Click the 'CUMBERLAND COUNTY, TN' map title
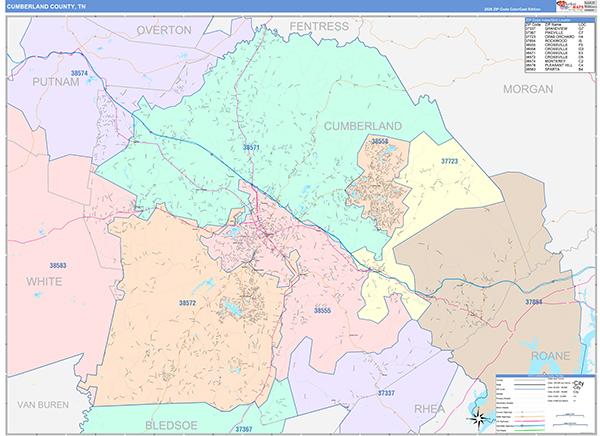The height and width of the screenshot is (436, 600). [x=46, y=7]
